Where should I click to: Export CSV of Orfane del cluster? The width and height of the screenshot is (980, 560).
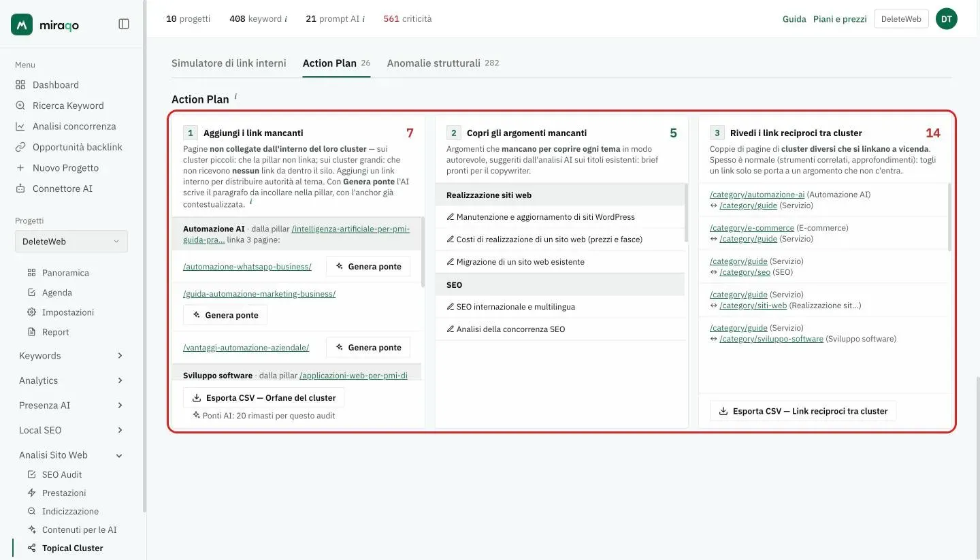coord(264,398)
